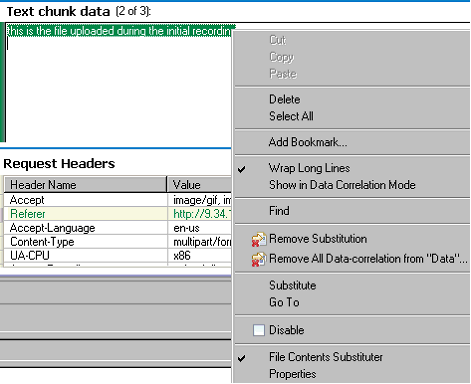Click the en-us value cell
The height and width of the screenshot is (384, 471).
(x=199, y=228)
